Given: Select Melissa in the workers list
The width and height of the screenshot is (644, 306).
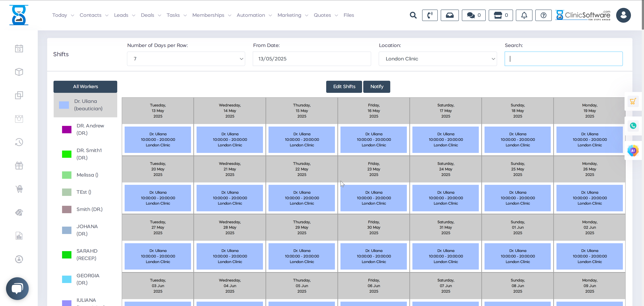Looking at the screenshot, I should coord(87,175).
